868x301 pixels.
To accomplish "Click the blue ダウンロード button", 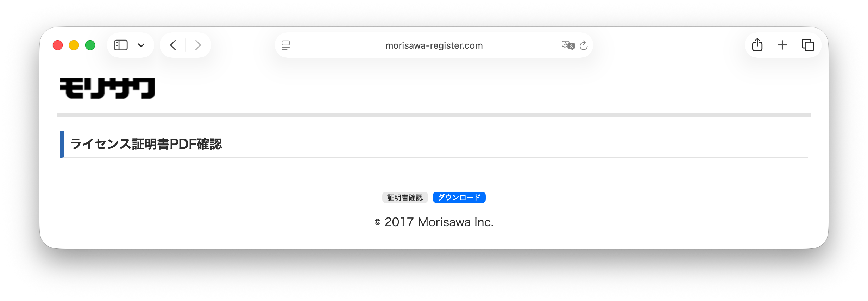I will pos(459,197).
